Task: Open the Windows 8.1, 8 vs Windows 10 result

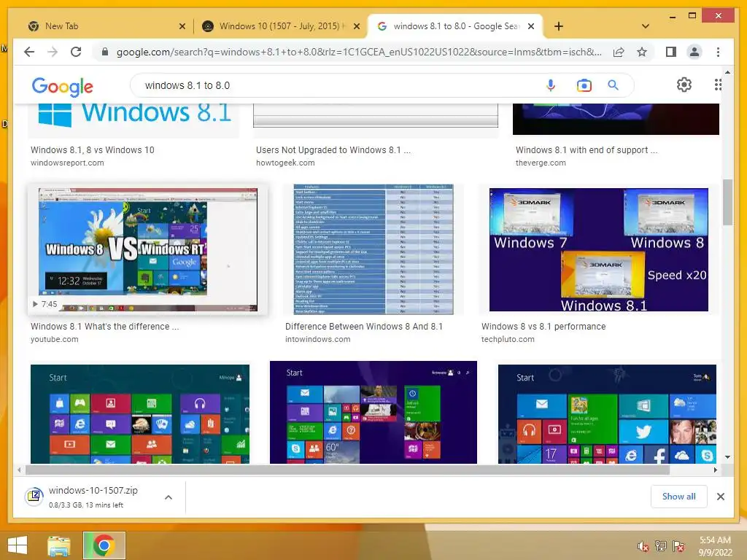Action: click(x=93, y=150)
